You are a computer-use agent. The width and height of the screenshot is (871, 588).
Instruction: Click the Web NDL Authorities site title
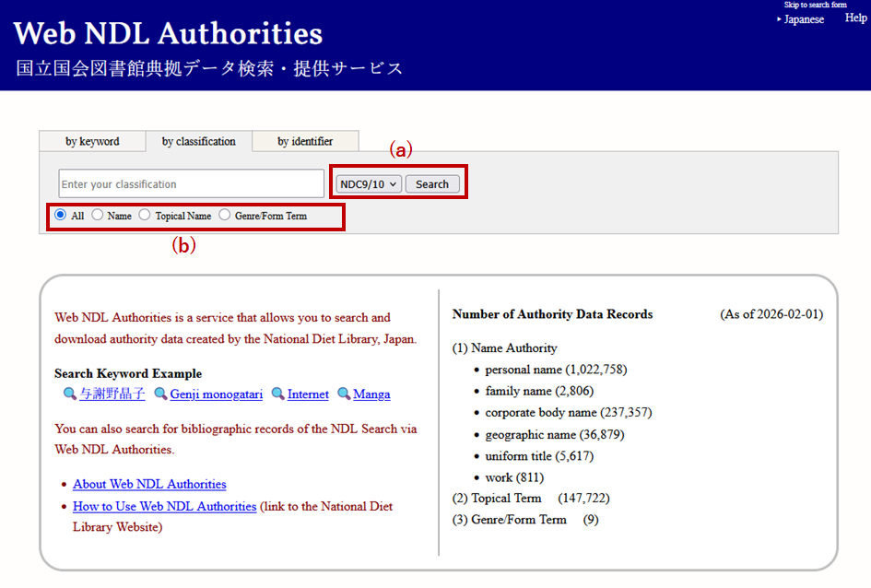(169, 34)
